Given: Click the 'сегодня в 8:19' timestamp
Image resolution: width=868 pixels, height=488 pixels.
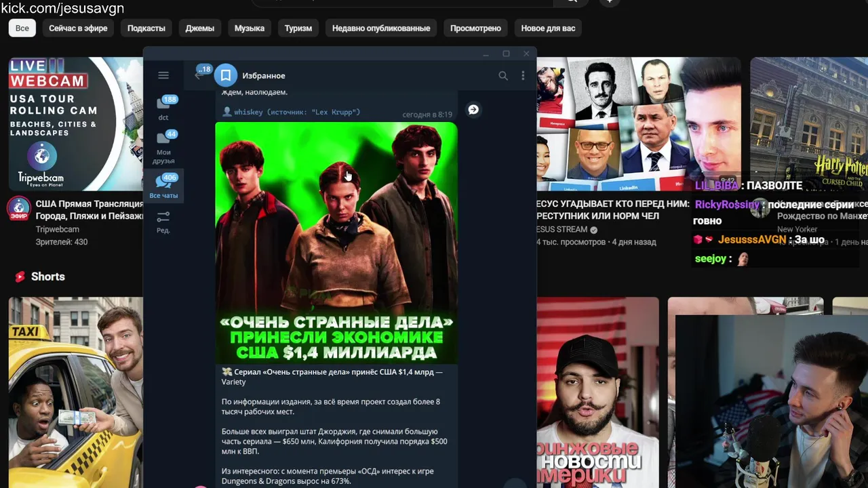Looking at the screenshot, I should (x=427, y=115).
